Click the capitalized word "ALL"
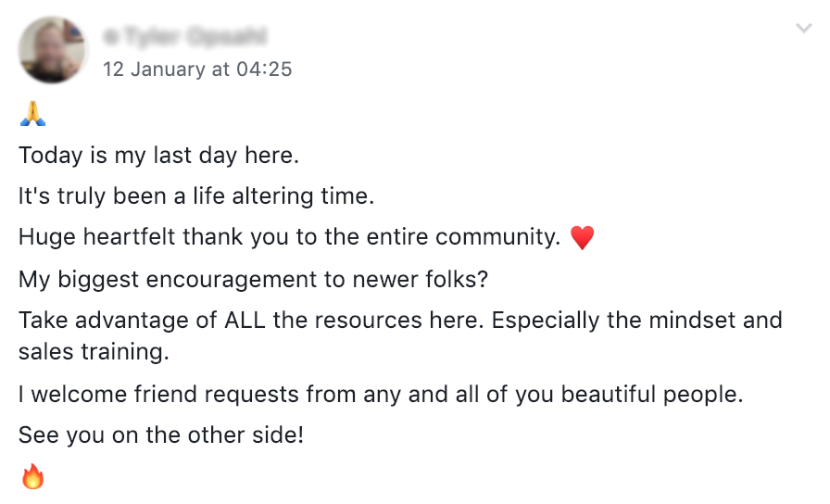The image size is (830, 504). pyautogui.click(x=246, y=321)
